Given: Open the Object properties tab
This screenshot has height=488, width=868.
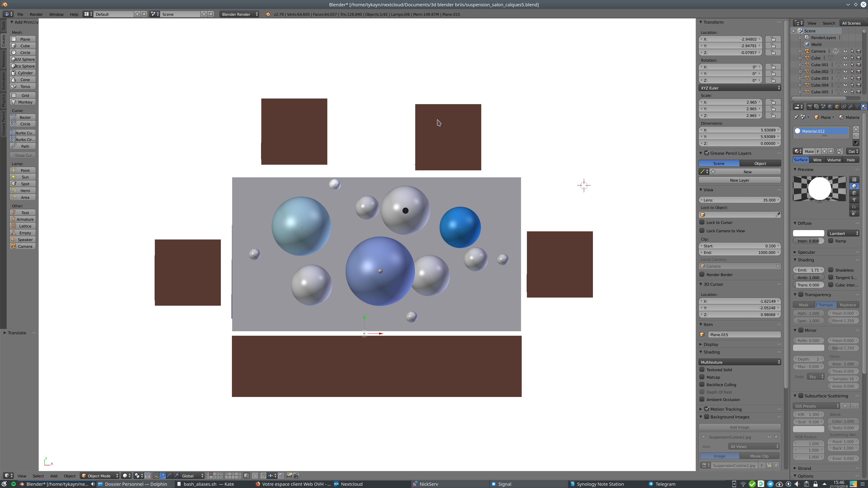Looking at the screenshot, I should click(x=837, y=107).
